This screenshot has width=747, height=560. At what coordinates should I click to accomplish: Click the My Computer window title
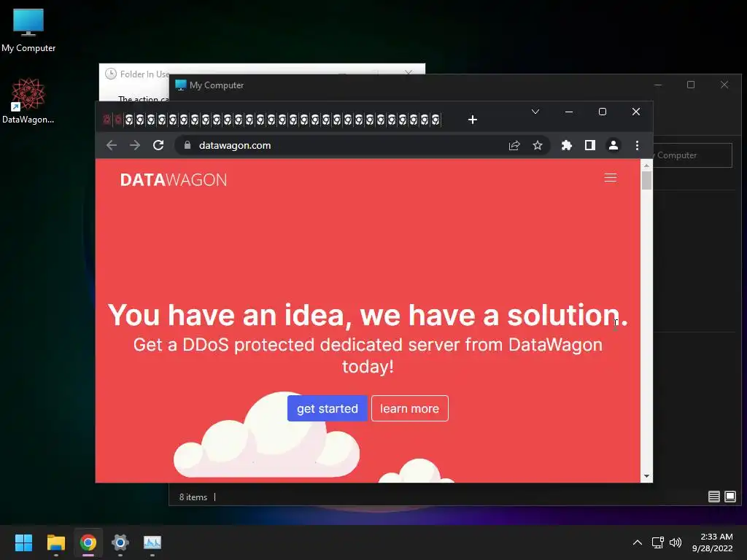coord(216,85)
